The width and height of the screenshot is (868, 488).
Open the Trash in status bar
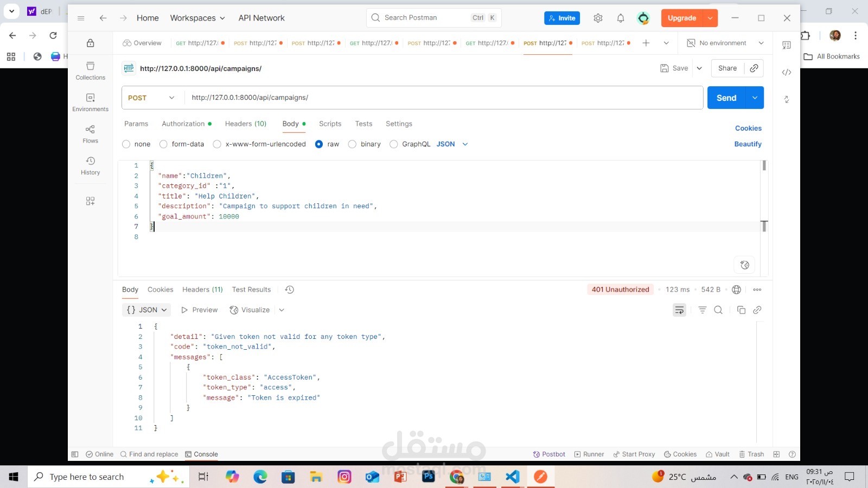pos(751,454)
